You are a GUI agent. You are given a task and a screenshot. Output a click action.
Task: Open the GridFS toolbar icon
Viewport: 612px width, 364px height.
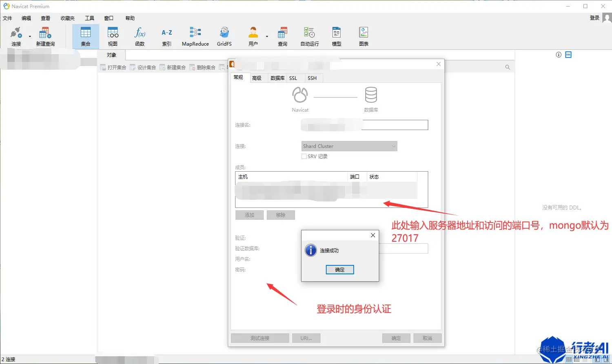(x=224, y=36)
